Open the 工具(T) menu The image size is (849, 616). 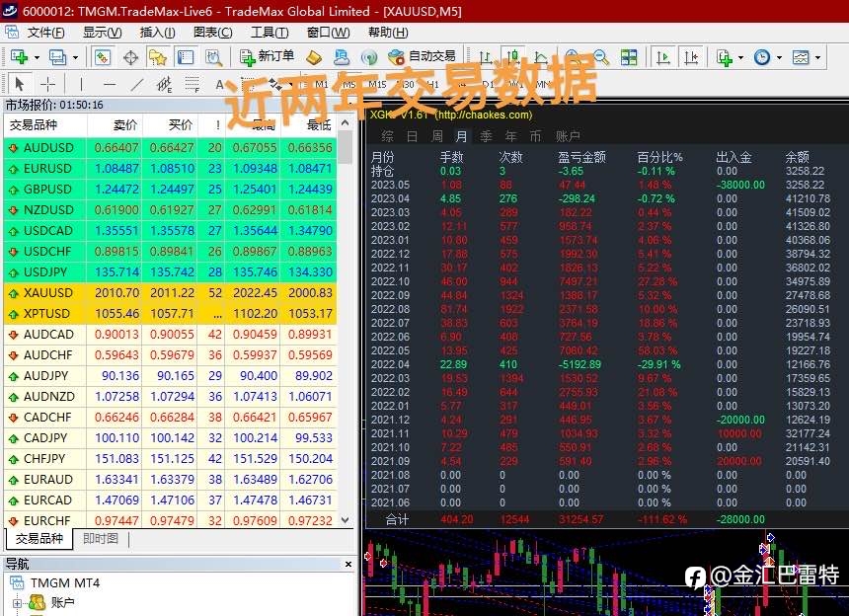[x=270, y=33]
